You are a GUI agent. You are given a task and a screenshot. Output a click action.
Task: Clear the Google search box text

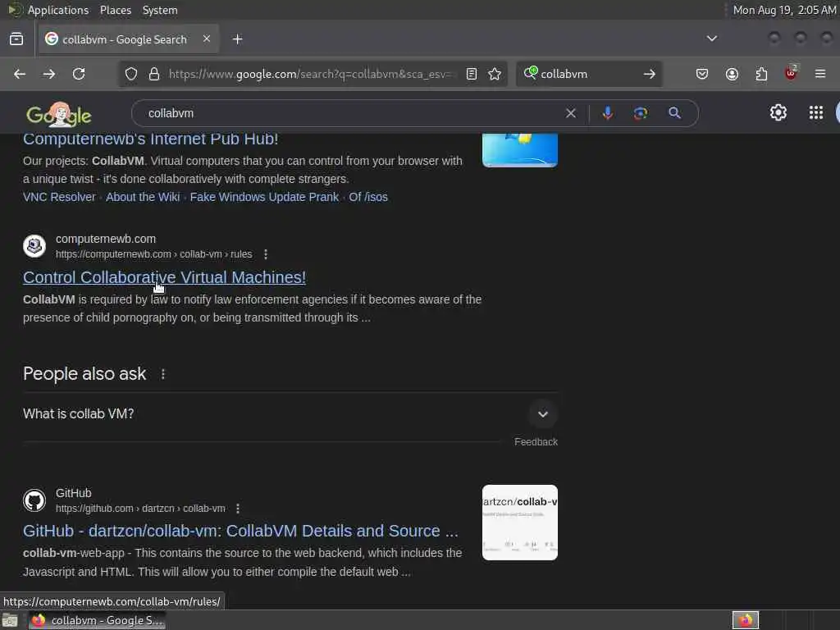(x=571, y=113)
